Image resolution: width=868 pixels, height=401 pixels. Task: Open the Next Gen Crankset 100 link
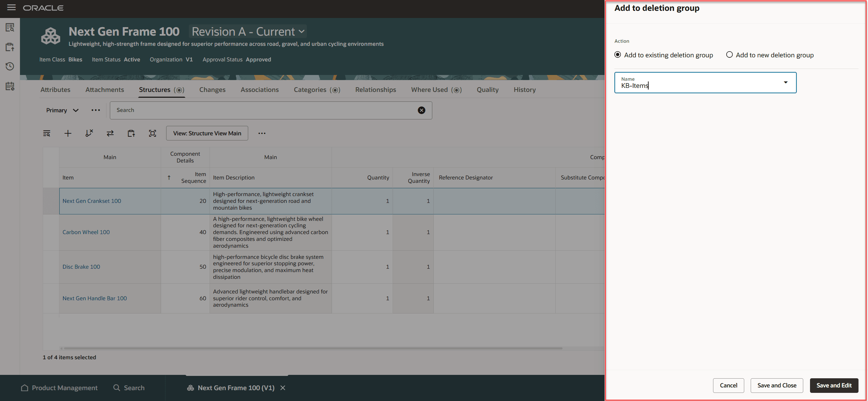(x=92, y=201)
